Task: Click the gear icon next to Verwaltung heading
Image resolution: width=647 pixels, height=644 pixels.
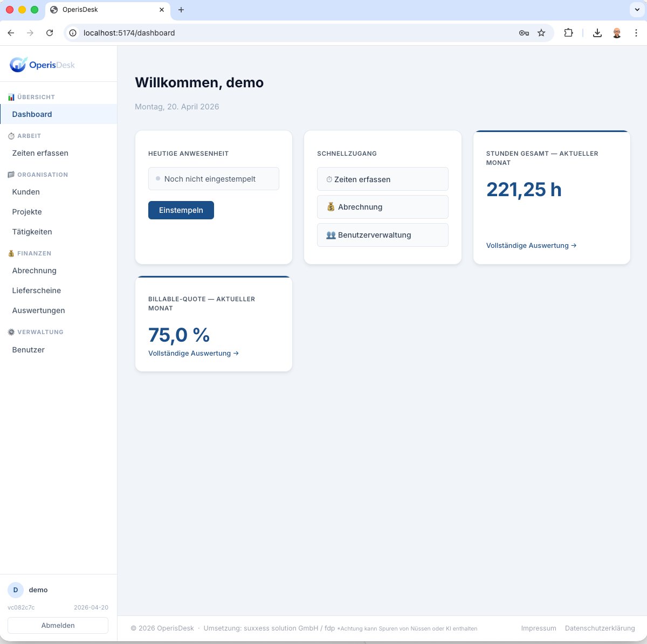Action: 10,332
